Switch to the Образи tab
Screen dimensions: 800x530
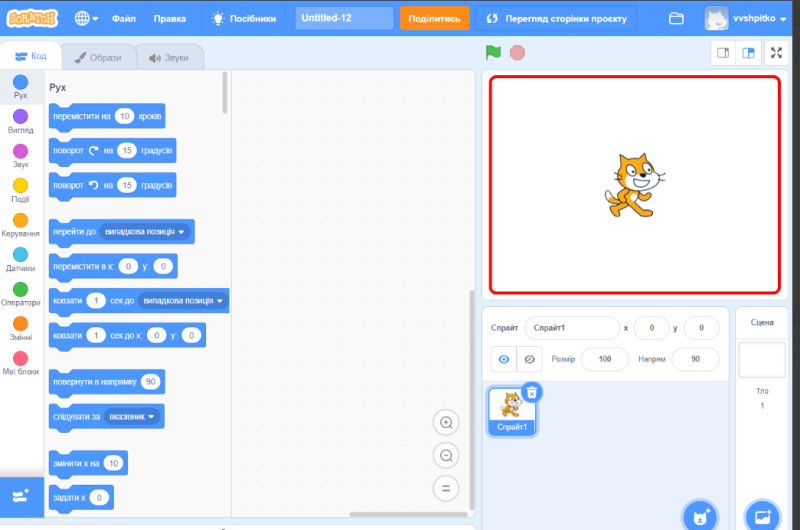(x=99, y=57)
